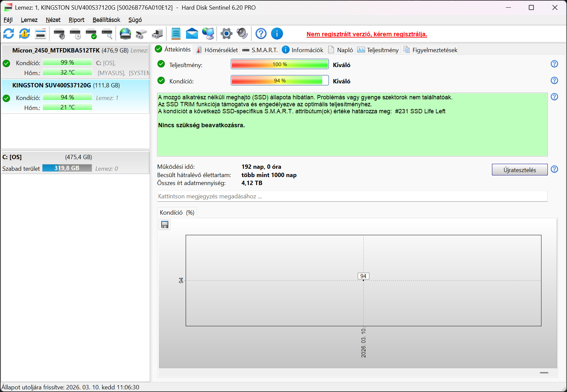Click the Micron 99 % condition bar
The image size is (567, 392).
[67, 62]
